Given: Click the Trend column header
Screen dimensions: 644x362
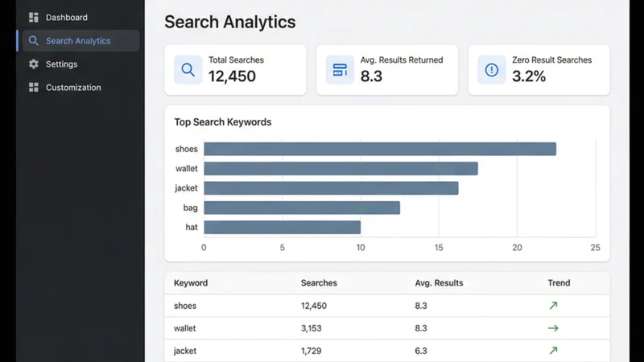Looking at the screenshot, I should [x=559, y=283].
